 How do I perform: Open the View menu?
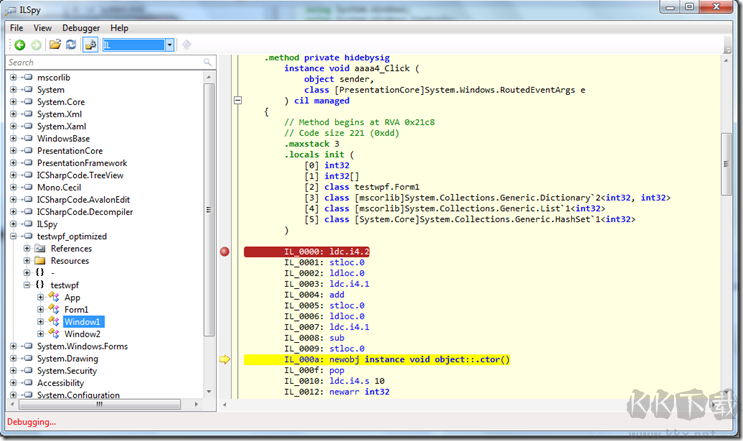click(x=42, y=28)
